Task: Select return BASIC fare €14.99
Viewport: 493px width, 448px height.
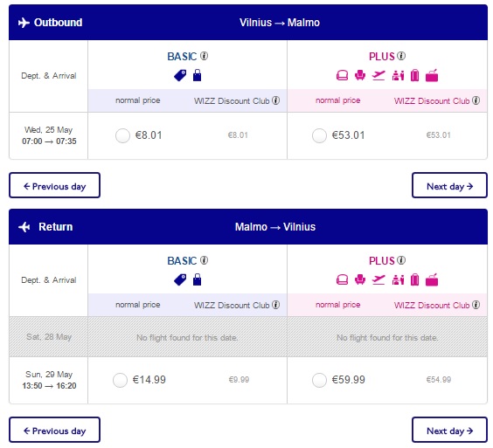Action: (120, 380)
